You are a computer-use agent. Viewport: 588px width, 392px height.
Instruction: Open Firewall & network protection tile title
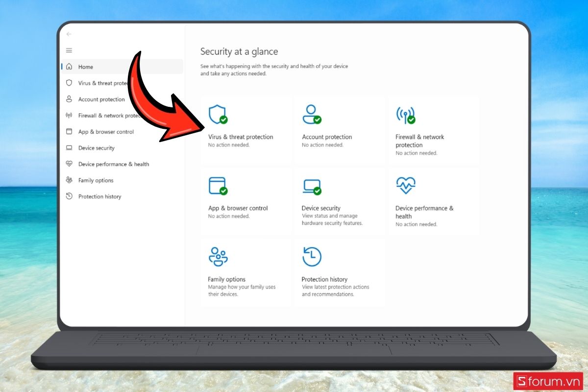pyautogui.click(x=420, y=141)
